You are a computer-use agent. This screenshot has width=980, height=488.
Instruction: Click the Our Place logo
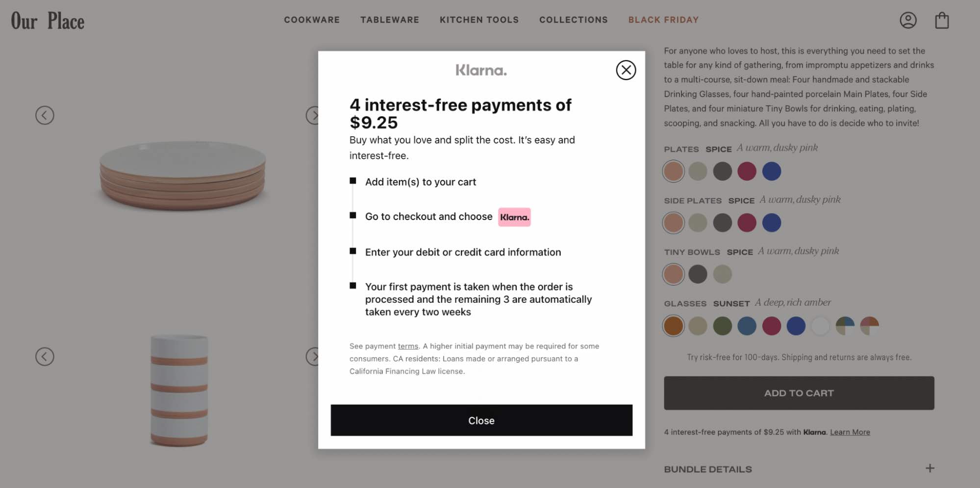pyautogui.click(x=47, y=20)
